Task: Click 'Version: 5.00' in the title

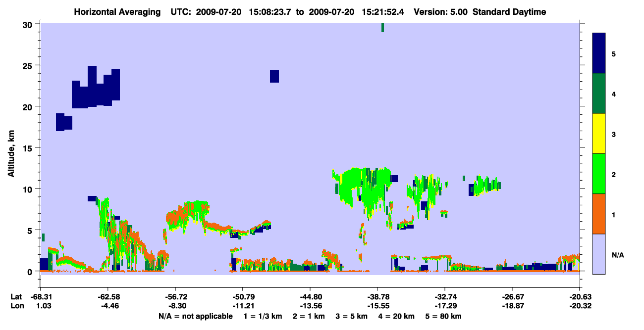Action: 441,12
